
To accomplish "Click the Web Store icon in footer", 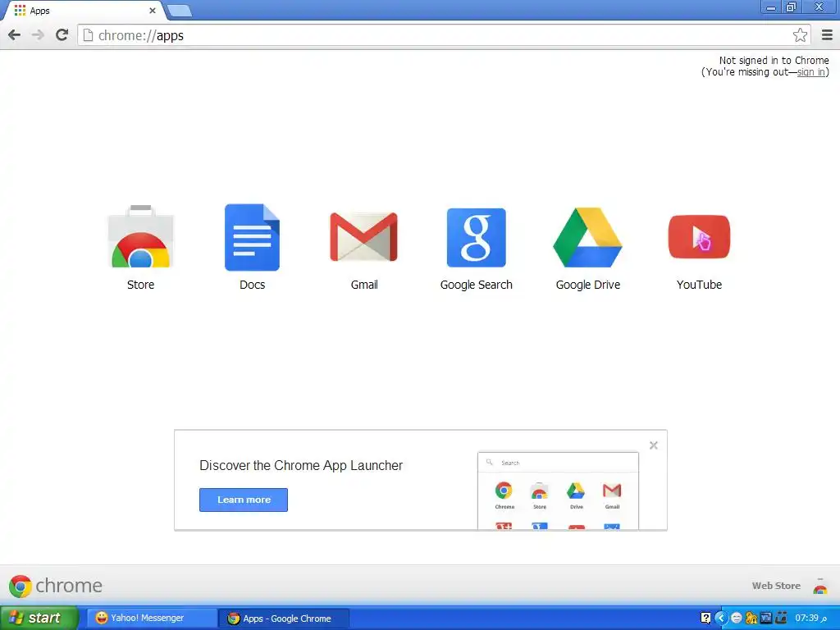I will pos(820,587).
